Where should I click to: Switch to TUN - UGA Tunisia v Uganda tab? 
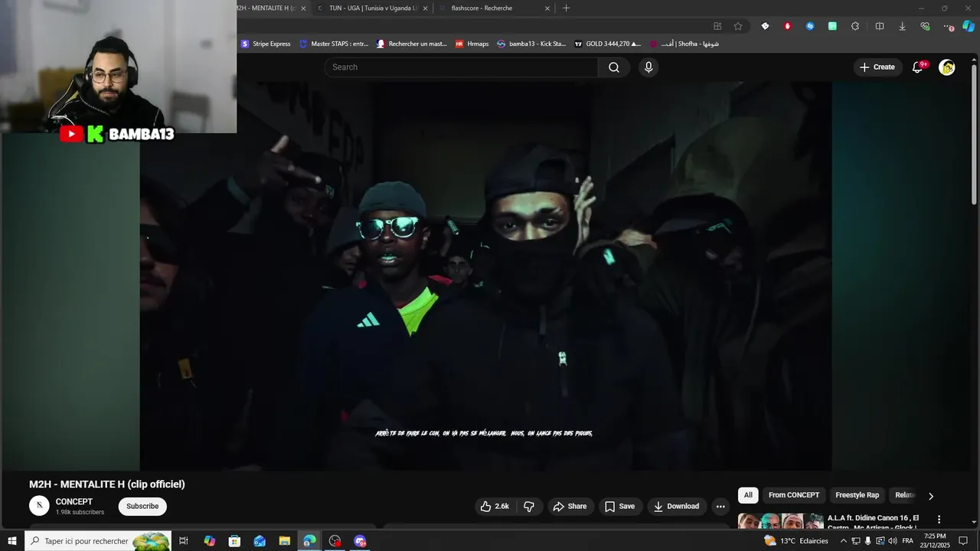pos(372,8)
